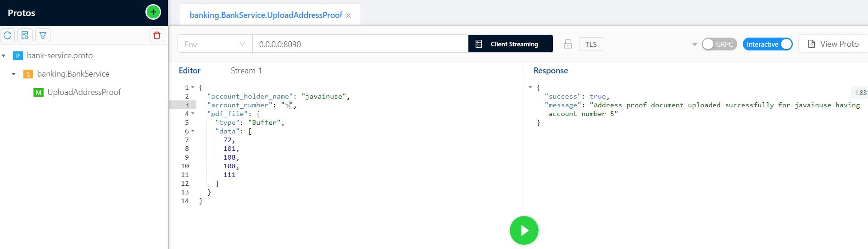Fold the data array at line 6
The height and width of the screenshot is (249, 868).
(193, 131)
